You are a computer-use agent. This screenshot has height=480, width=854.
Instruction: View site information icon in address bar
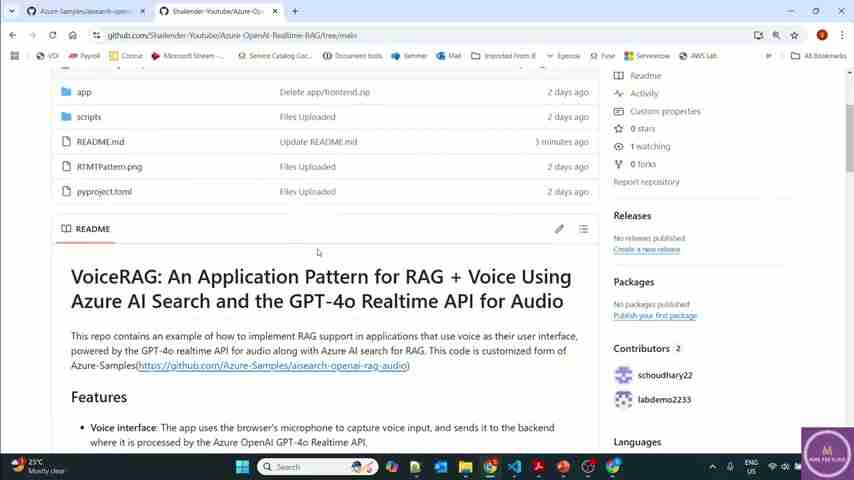(96, 35)
